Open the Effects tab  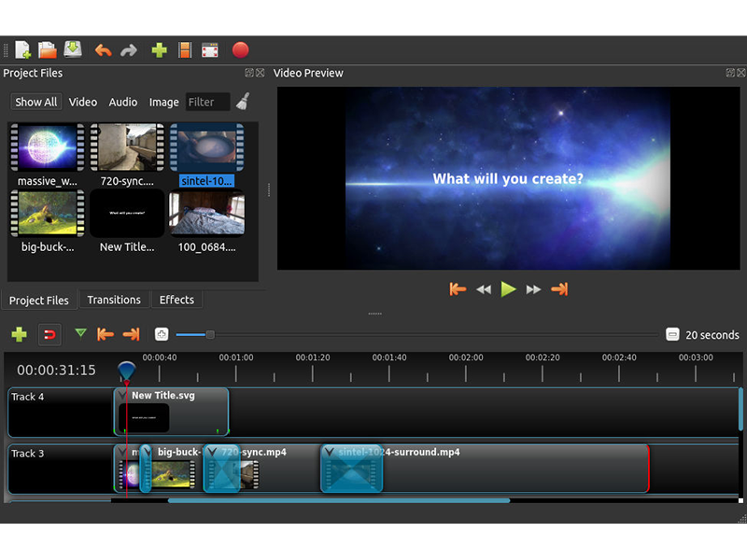(x=176, y=300)
